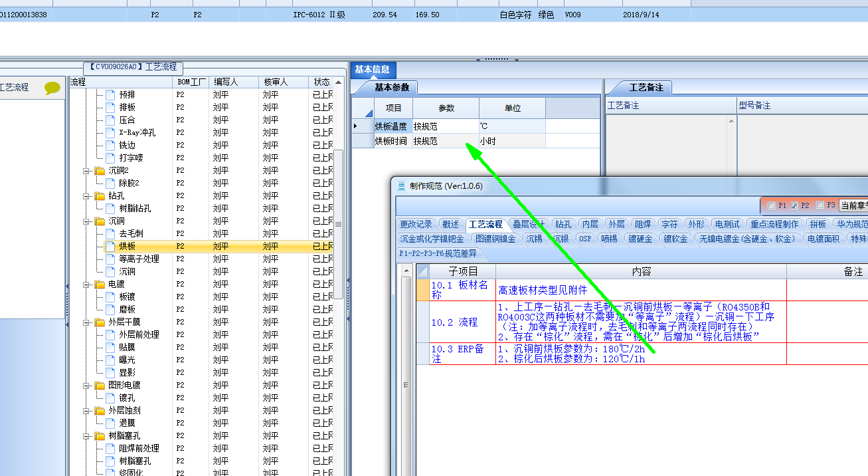
Task: Click the 内容 column header
Action: pyautogui.click(x=642, y=271)
